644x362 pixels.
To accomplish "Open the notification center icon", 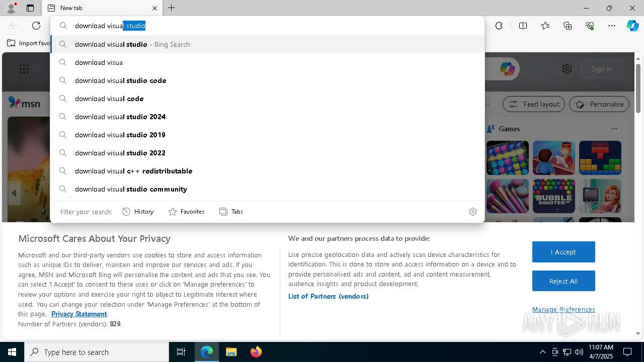I will 627,352.
